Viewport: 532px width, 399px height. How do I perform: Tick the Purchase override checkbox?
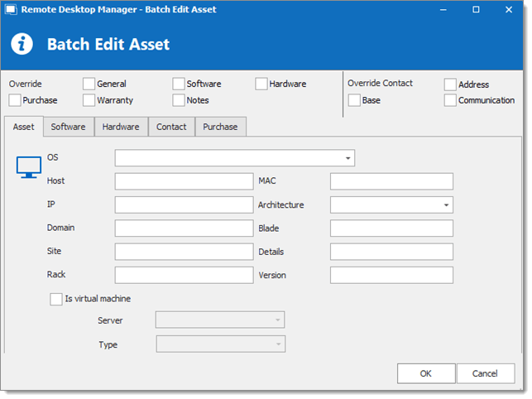coord(15,100)
